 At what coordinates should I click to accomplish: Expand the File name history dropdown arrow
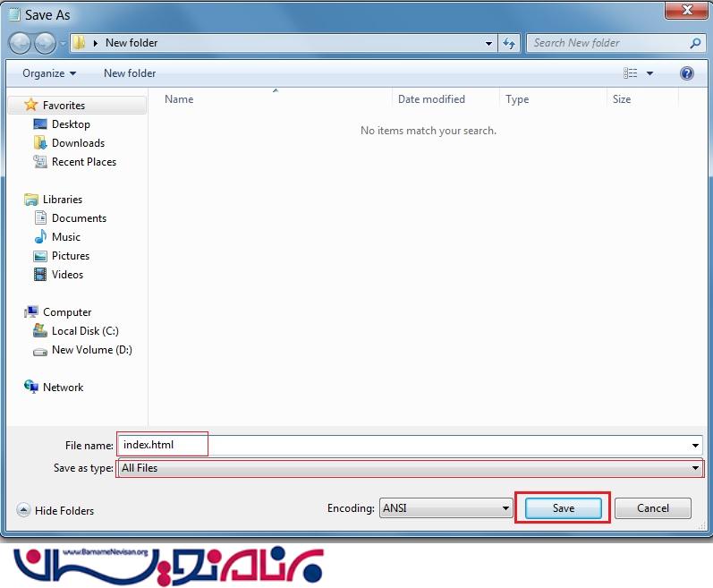tap(695, 445)
